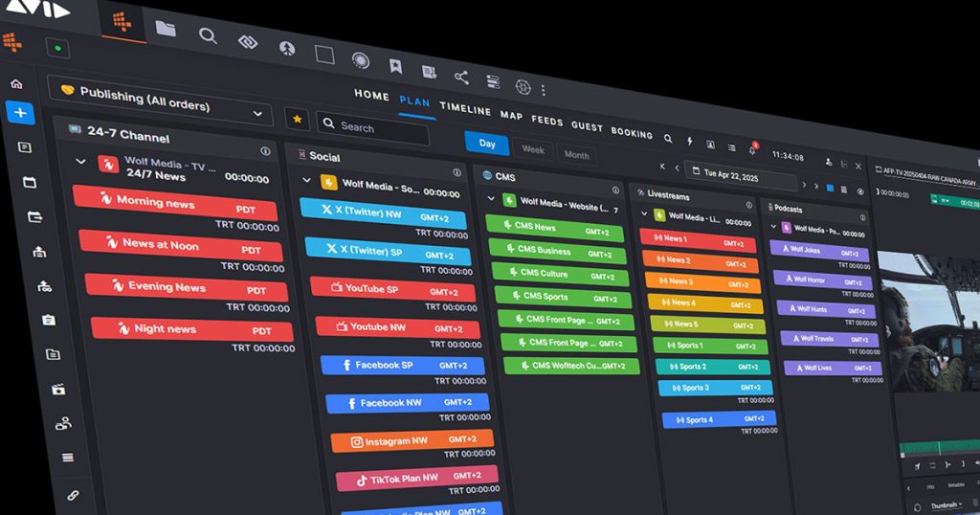Toggle the eye visibility icon near date bar

(x=860, y=191)
